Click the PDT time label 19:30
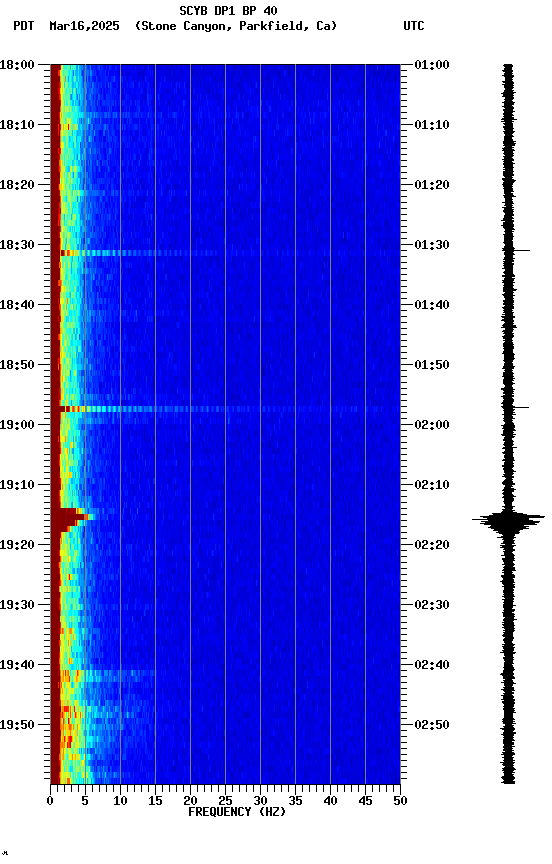 17,605
